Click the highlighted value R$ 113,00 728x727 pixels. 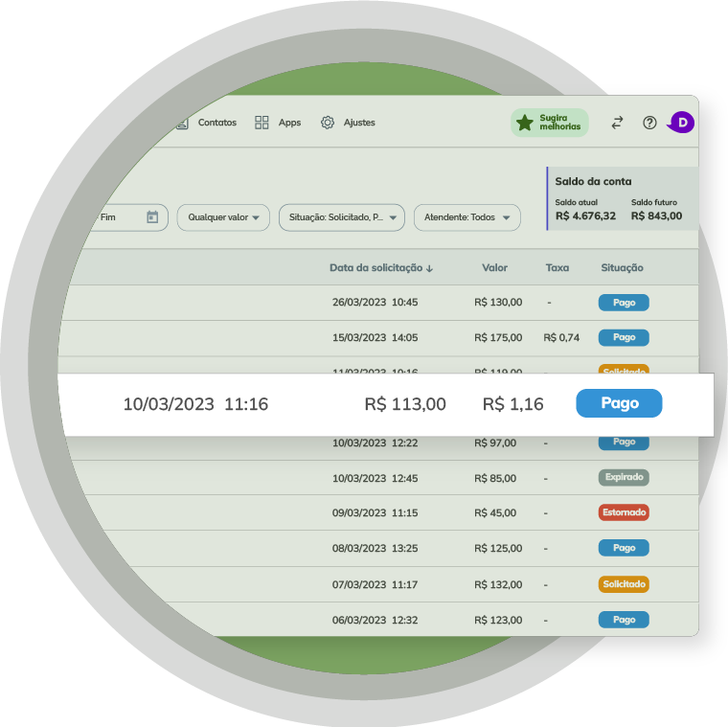click(405, 404)
